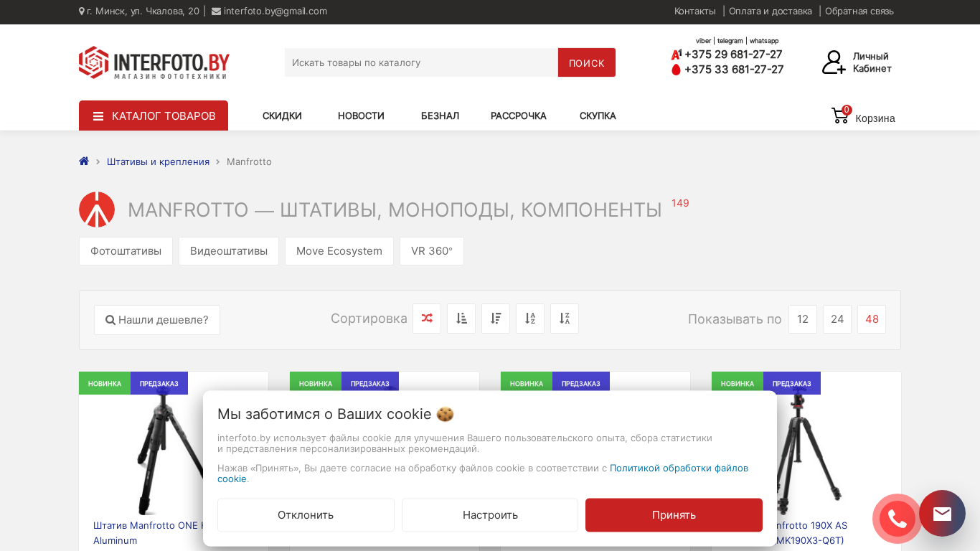
Task: Show 24 items per page
Action: tap(837, 319)
